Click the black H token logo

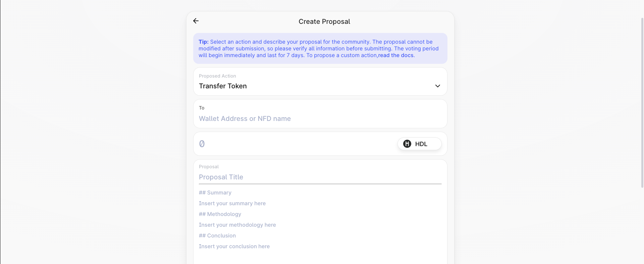[407, 144]
